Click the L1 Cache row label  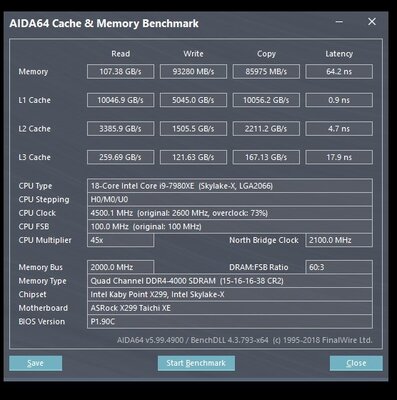(34, 100)
